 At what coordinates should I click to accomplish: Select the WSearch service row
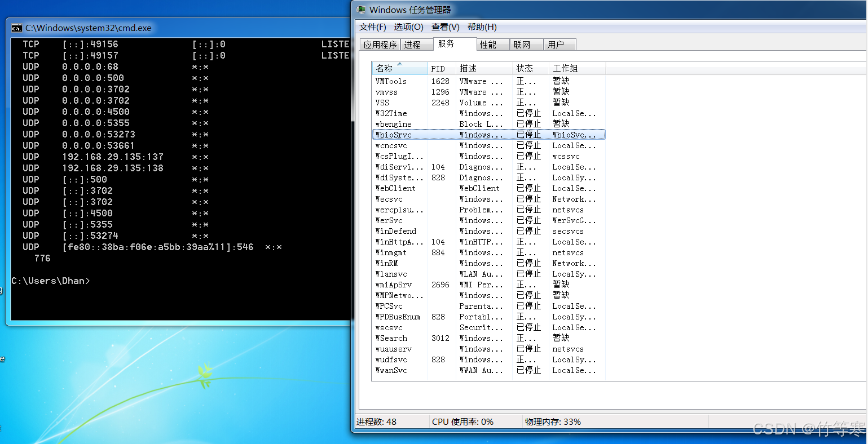pos(391,339)
